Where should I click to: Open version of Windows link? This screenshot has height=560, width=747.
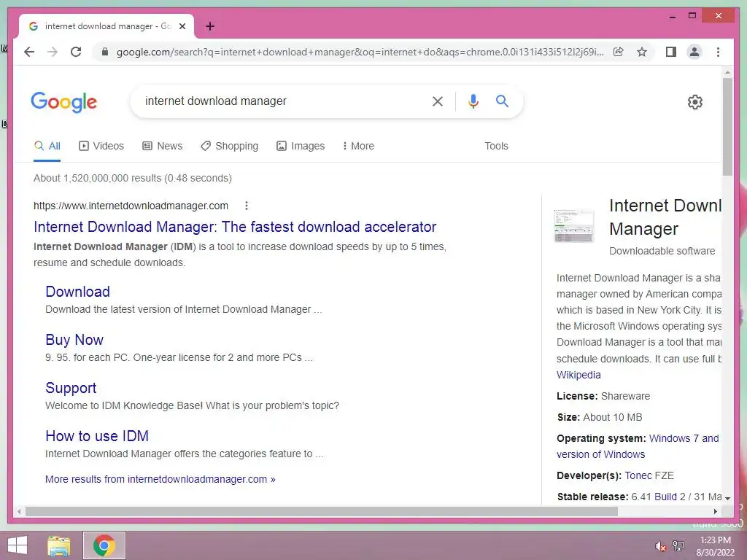coord(601,454)
